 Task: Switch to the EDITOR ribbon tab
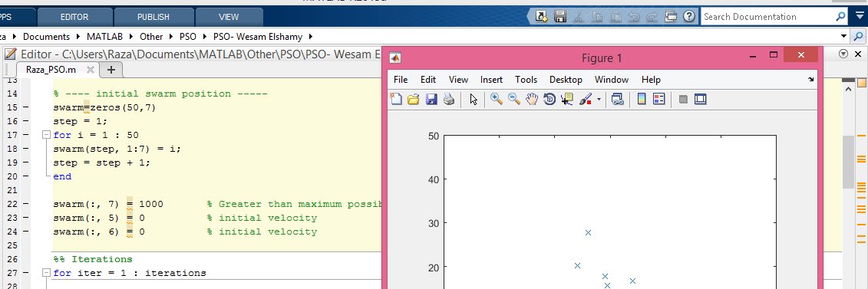tap(74, 17)
